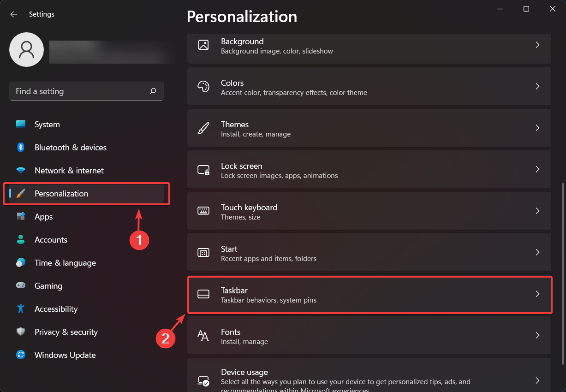Click the back arrow in Settings

coord(14,14)
